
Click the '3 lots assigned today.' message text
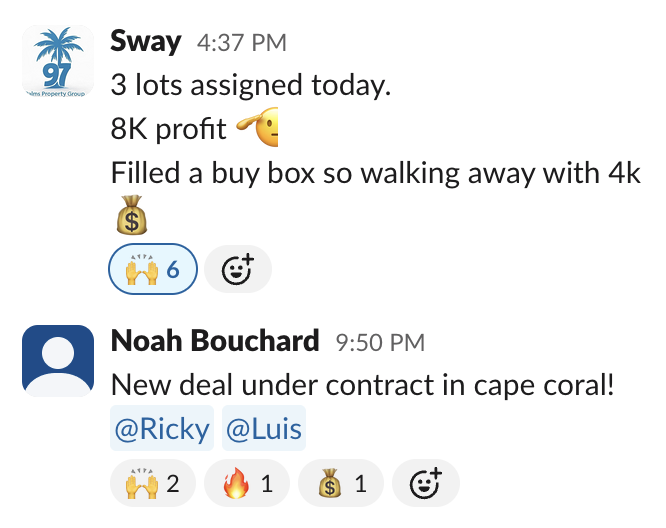coord(251,85)
